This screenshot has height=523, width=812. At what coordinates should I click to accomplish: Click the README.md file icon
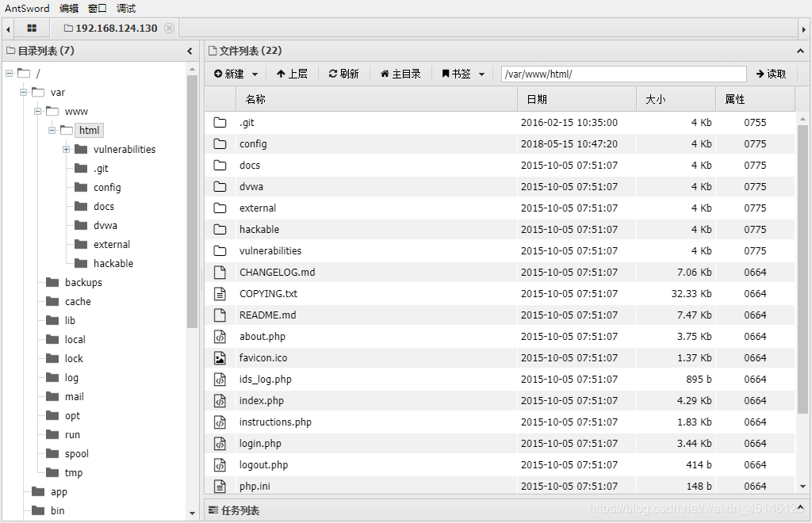pos(220,315)
